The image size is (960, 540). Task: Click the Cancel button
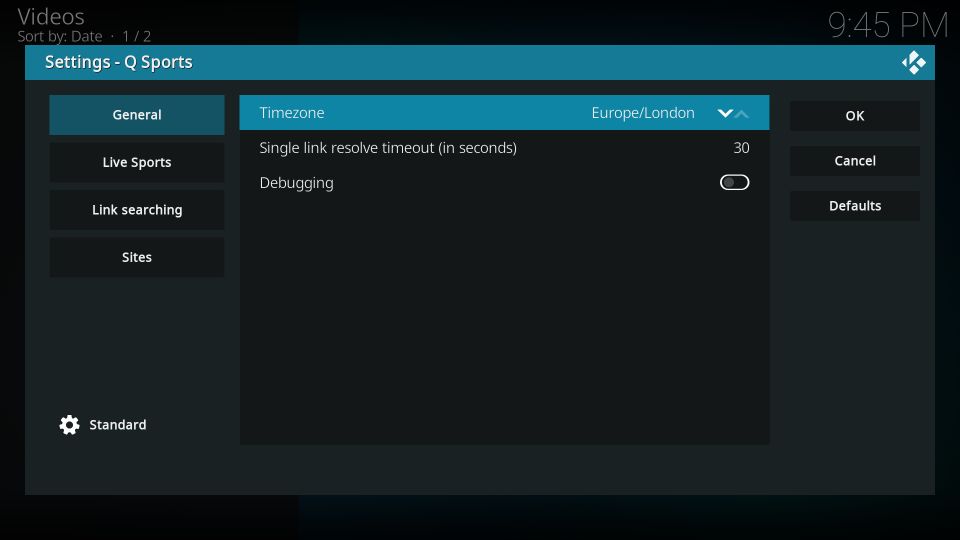click(x=855, y=161)
